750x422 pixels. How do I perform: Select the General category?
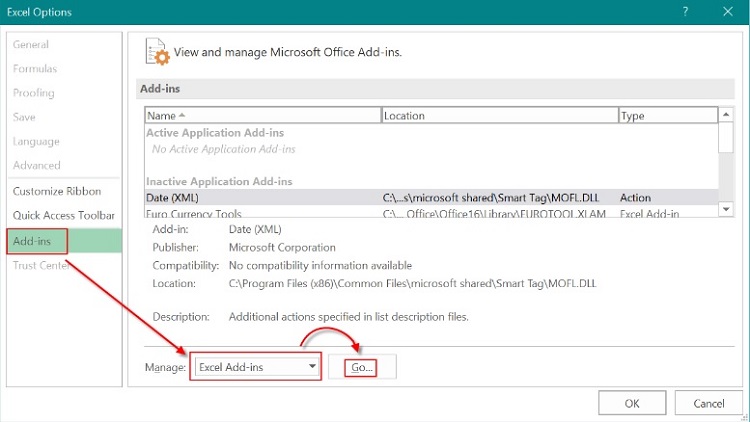coord(31,44)
